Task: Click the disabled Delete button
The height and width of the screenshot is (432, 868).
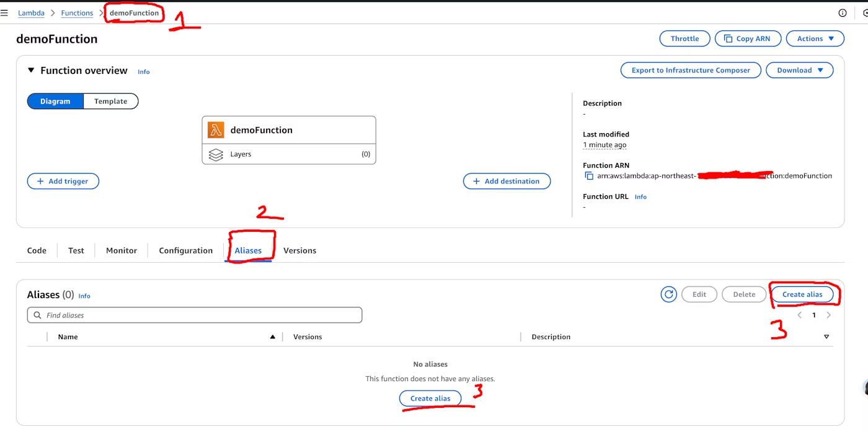Action: coord(744,294)
